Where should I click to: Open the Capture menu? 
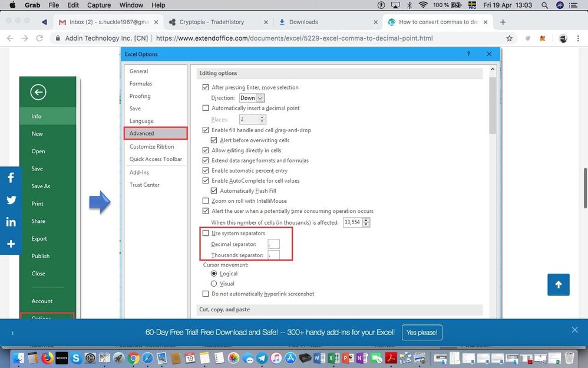coord(99,5)
